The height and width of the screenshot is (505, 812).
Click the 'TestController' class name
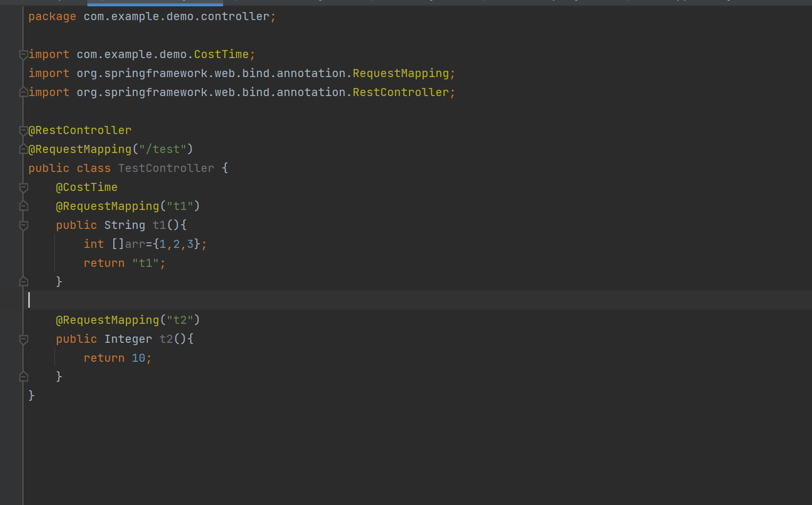point(166,168)
